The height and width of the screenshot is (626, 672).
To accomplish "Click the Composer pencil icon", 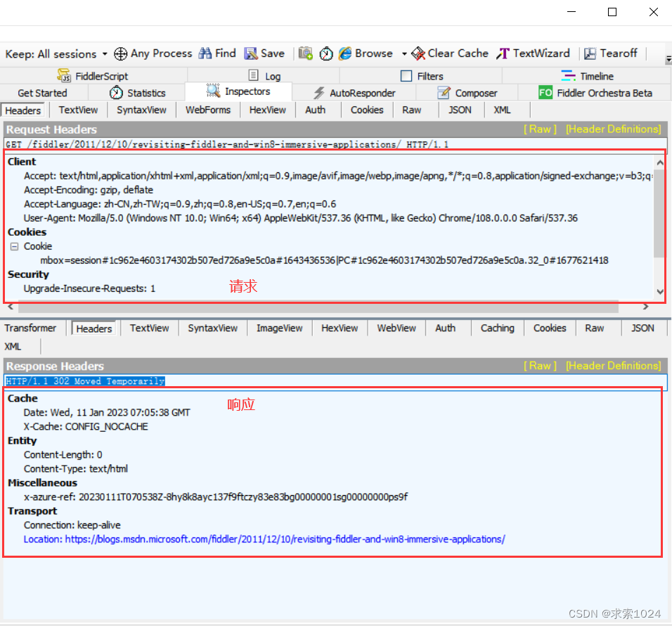I will (x=444, y=93).
